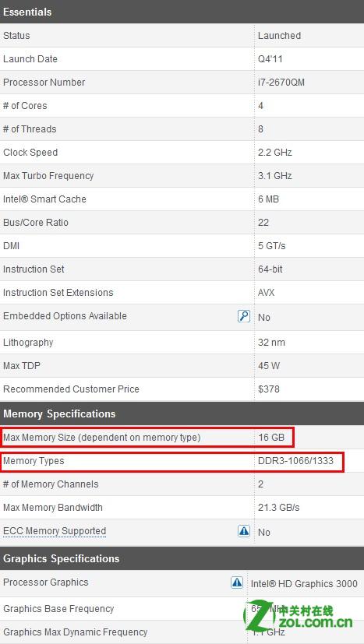Click the 16 GB max memory value
Screen dimensions: 364x644
[x=271, y=438]
